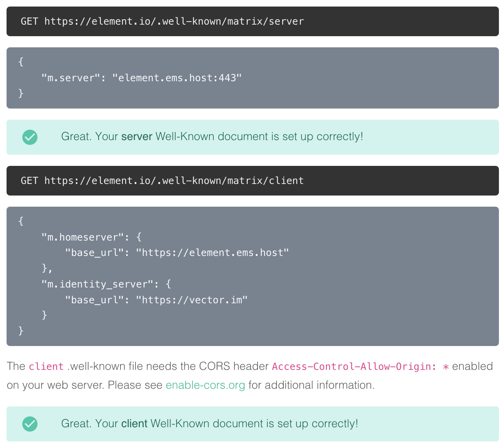502x448 pixels.
Task: Click the bold word "client" in success message
Action: pyautogui.click(x=134, y=424)
